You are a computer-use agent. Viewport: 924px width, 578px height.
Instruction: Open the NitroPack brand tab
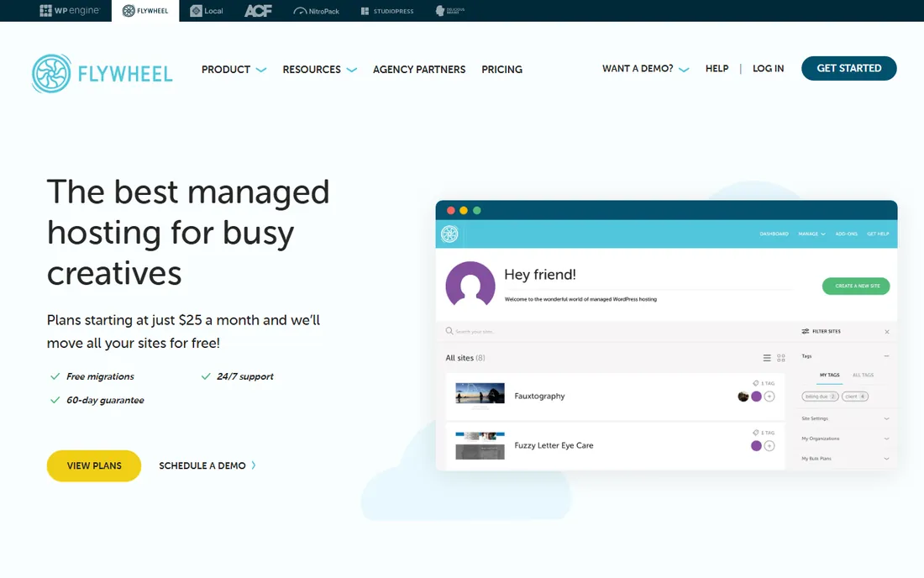(317, 11)
